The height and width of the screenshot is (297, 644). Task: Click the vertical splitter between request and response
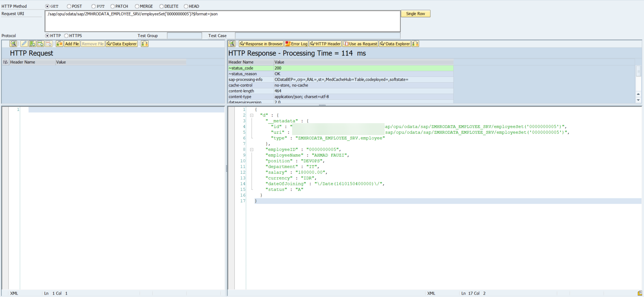point(226,168)
